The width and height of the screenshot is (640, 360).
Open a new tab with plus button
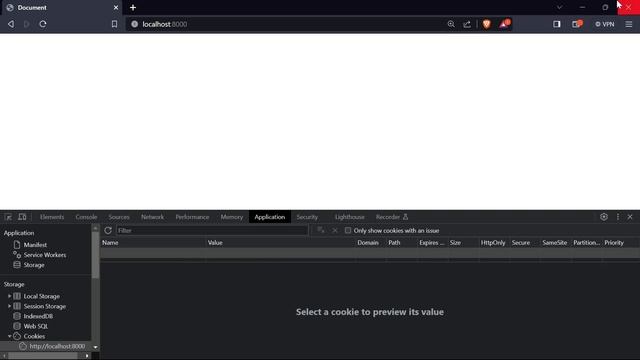(x=133, y=7)
